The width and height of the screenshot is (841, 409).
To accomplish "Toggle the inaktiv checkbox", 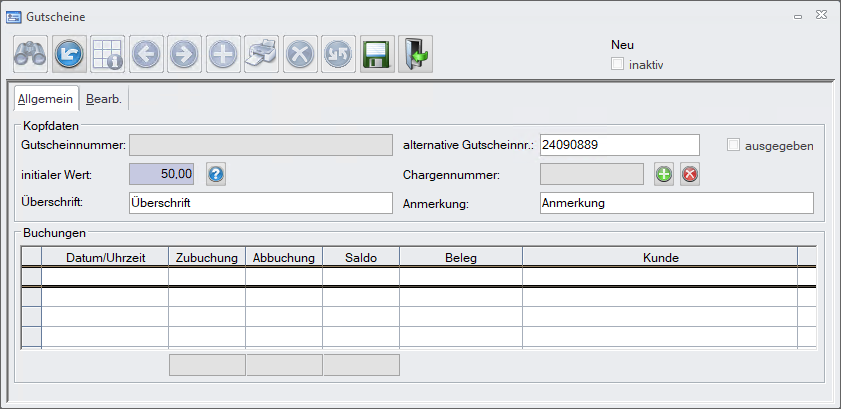I will coord(618,64).
